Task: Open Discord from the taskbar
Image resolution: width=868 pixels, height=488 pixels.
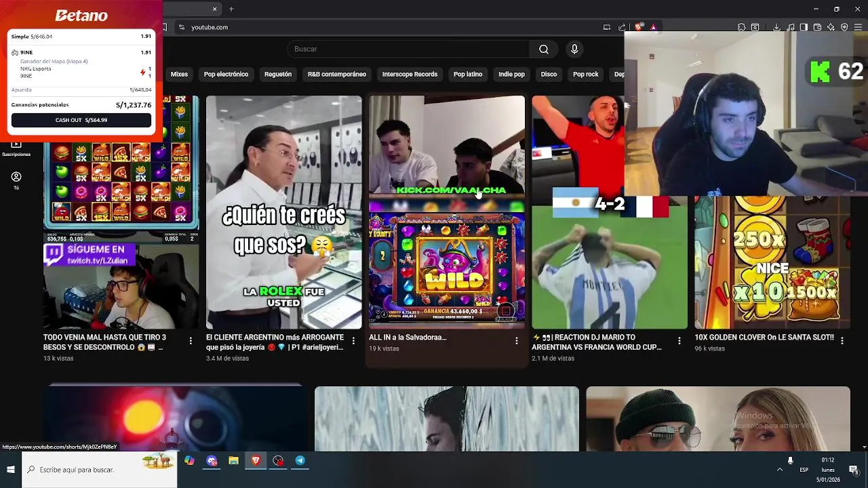Action: point(212,461)
